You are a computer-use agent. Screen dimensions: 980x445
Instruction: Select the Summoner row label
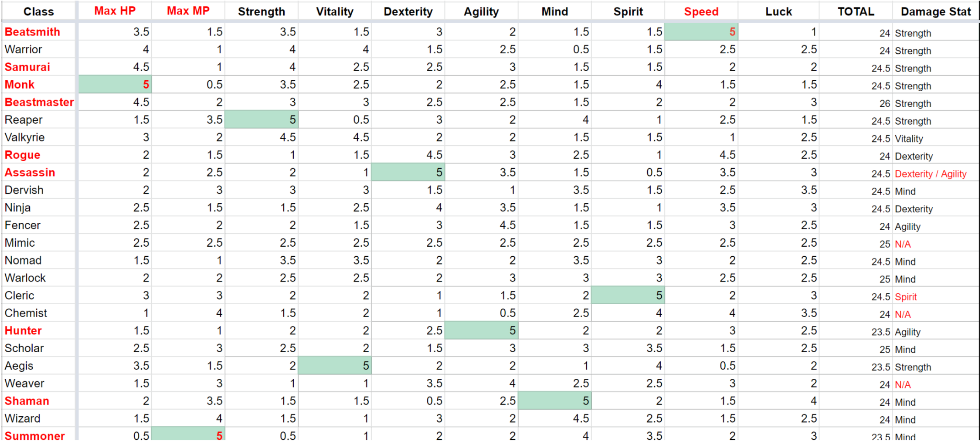click(x=35, y=436)
